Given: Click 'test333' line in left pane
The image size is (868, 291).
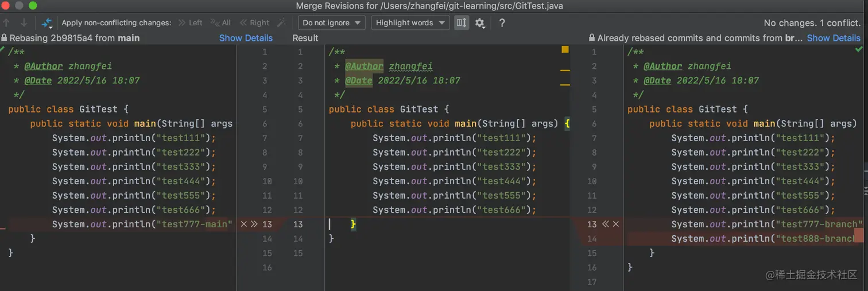Looking at the screenshot, I should pos(134,166).
